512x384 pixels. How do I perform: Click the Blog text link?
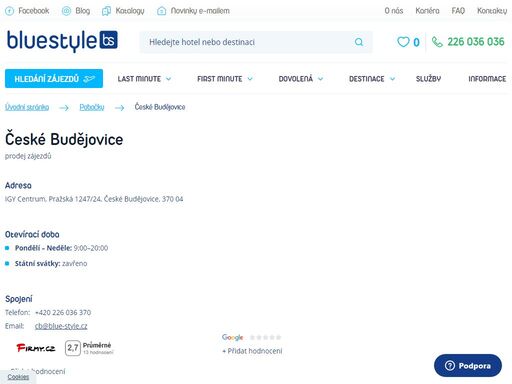coord(83,11)
